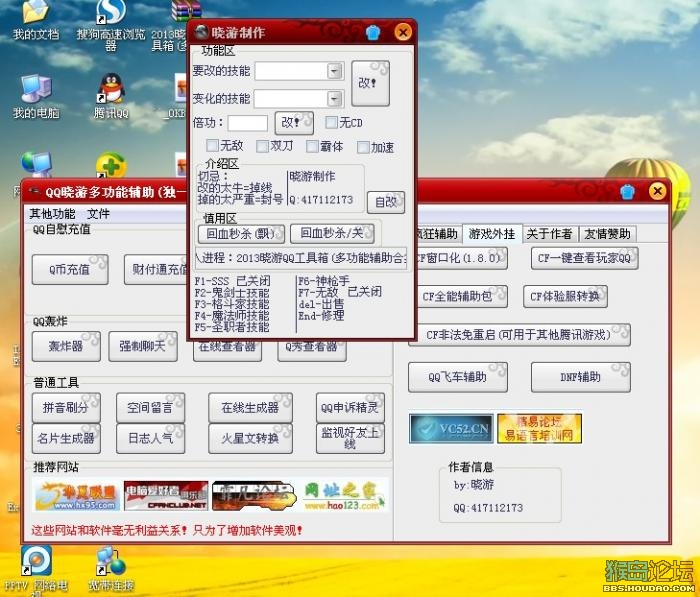The width and height of the screenshot is (700, 597).
Task: Click the DNF辅助 button
Action: [x=581, y=377]
